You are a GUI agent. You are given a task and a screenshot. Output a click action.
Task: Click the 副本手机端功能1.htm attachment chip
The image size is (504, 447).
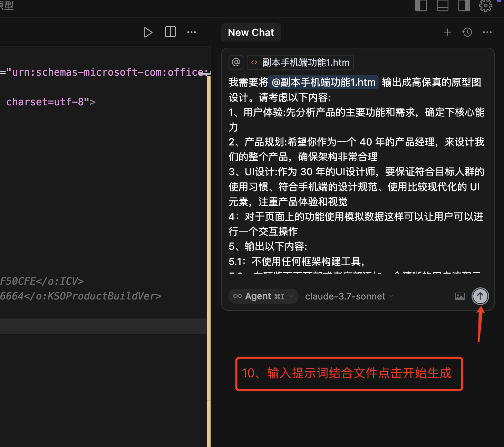click(x=300, y=62)
